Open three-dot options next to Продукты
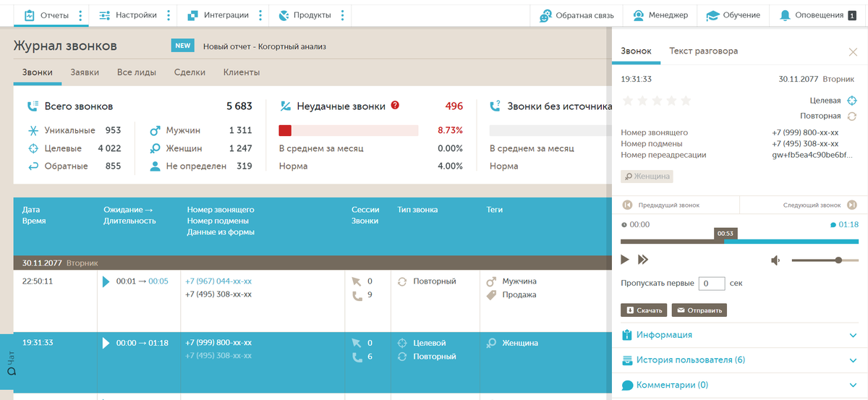 click(342, 15)
